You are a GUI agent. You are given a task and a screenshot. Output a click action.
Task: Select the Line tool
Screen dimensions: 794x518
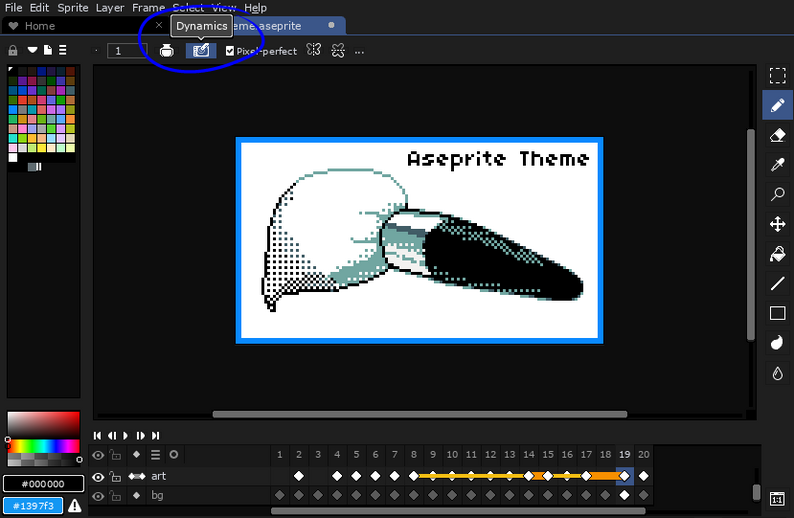click(x=777, y=284)
